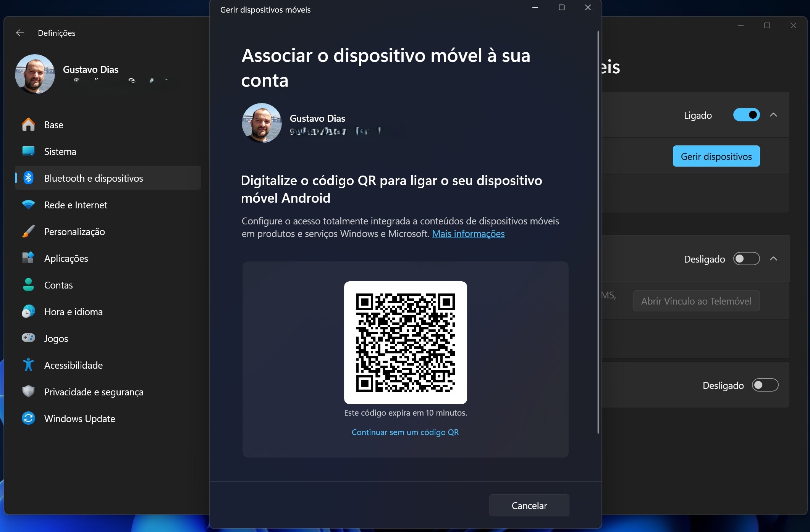810x532 pixels.
Task: Click the Jogos controller icon
Action: click(28, 338)
